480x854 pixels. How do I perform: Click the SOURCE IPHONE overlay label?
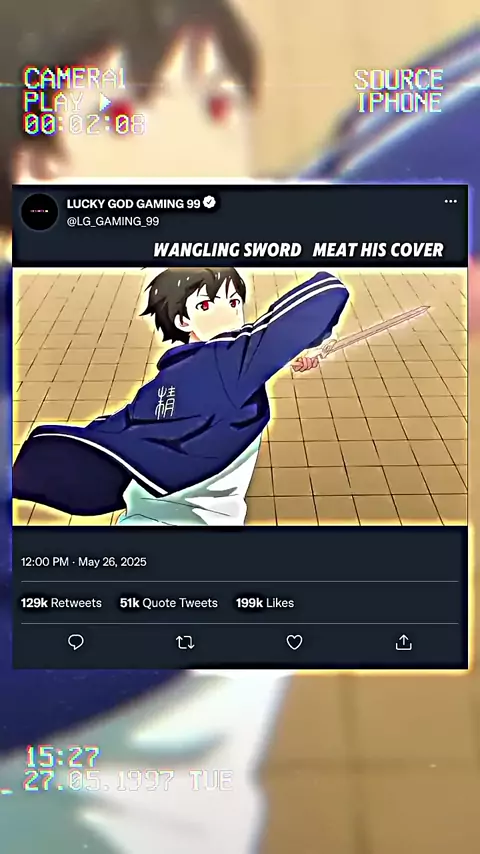pos(399,91)
